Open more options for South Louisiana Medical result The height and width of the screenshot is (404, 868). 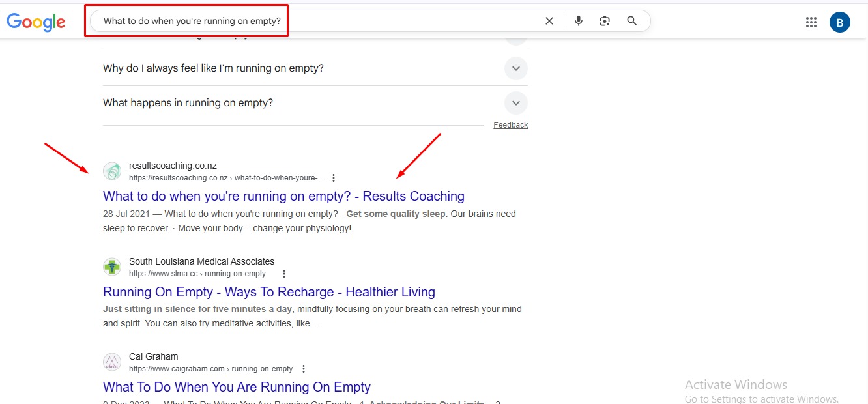point(283,274)
